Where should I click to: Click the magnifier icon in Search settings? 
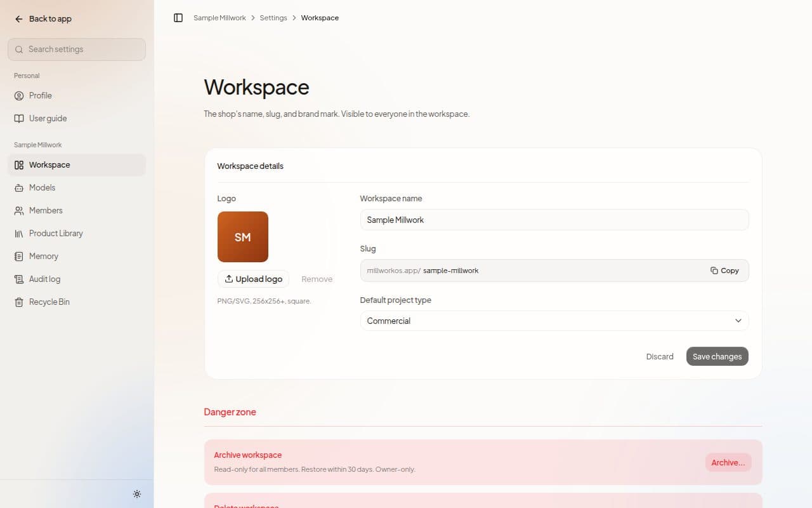tap(19, 50)
